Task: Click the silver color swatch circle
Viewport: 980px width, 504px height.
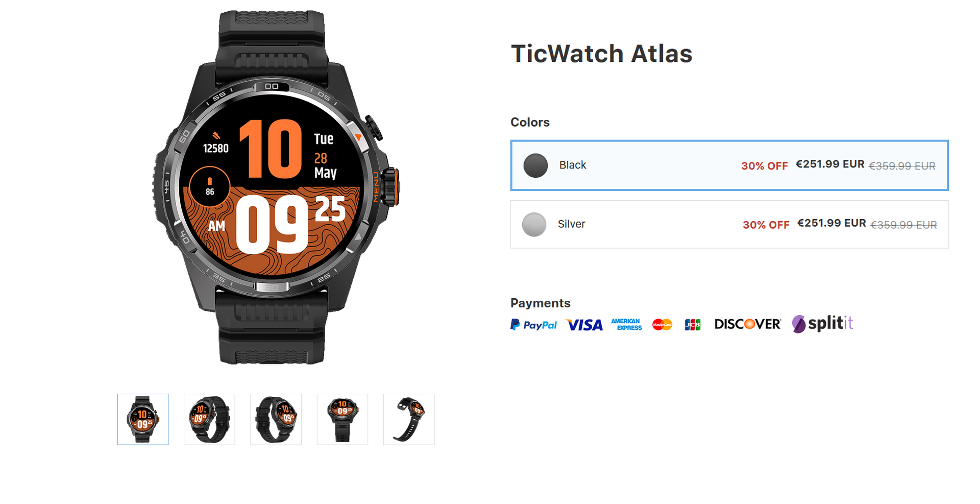Action: 534,224
